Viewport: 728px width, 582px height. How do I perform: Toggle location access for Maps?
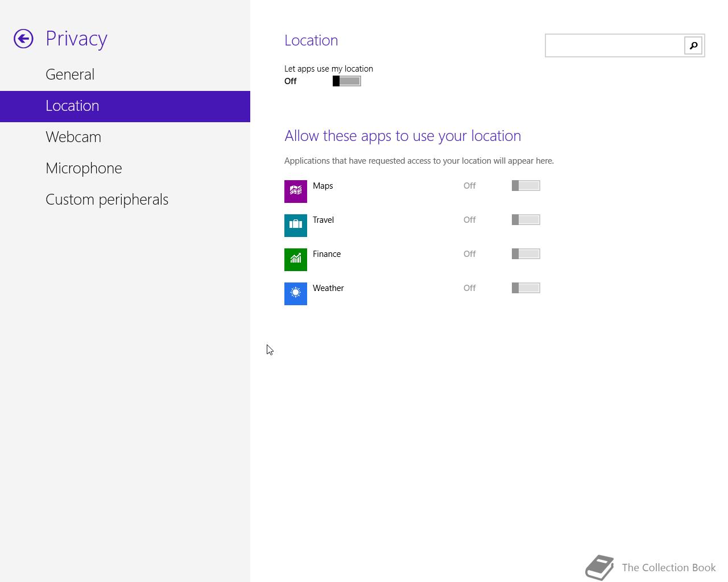[526, 186]
